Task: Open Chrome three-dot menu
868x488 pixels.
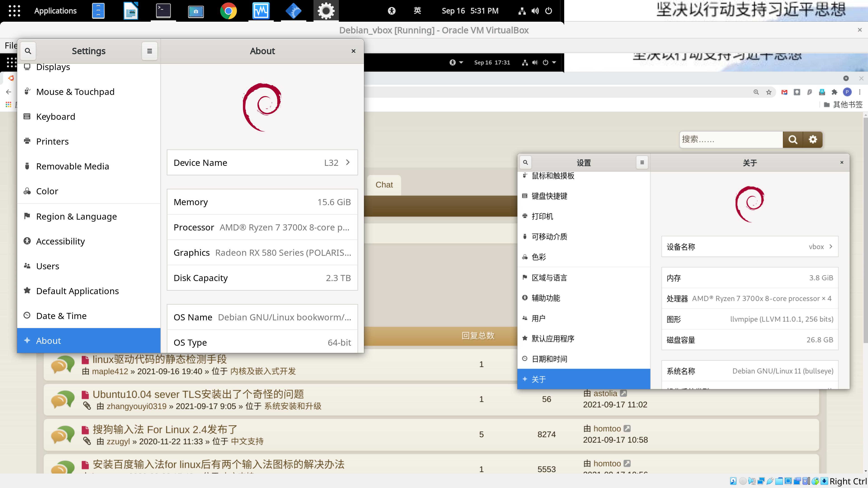Action: pos(860,92)
